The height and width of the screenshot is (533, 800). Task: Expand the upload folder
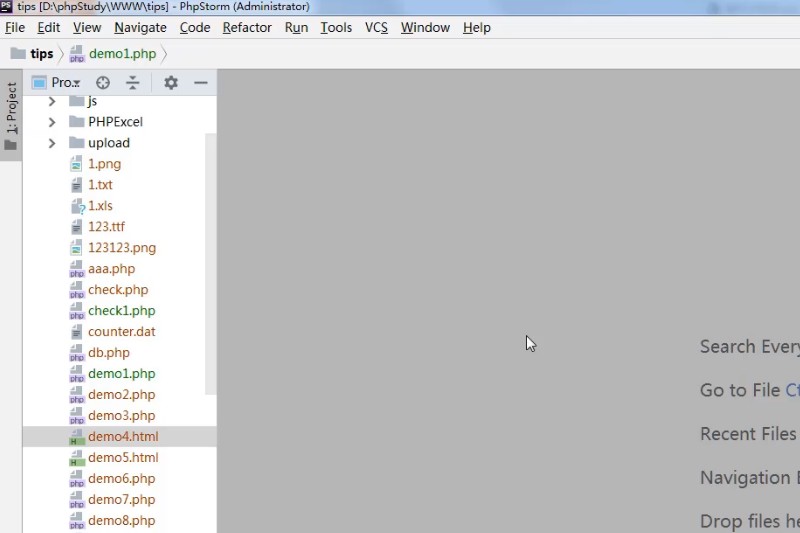(52, 143)
